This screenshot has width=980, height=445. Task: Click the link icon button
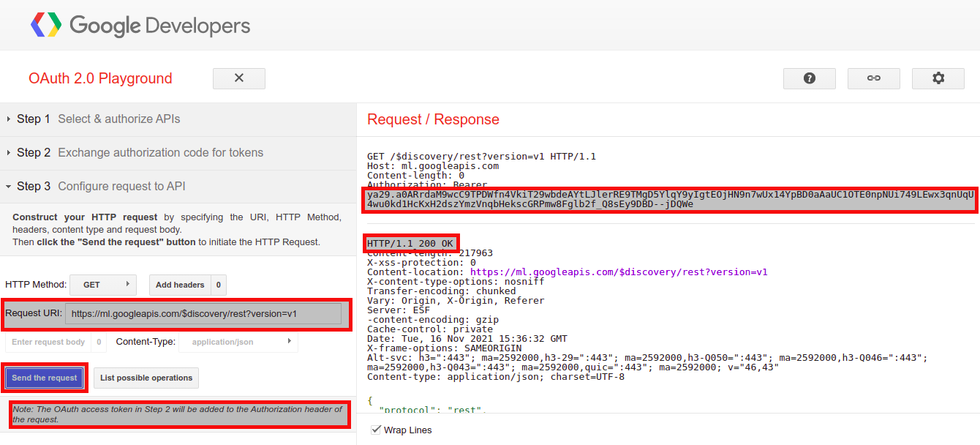[x=873, y=78]
